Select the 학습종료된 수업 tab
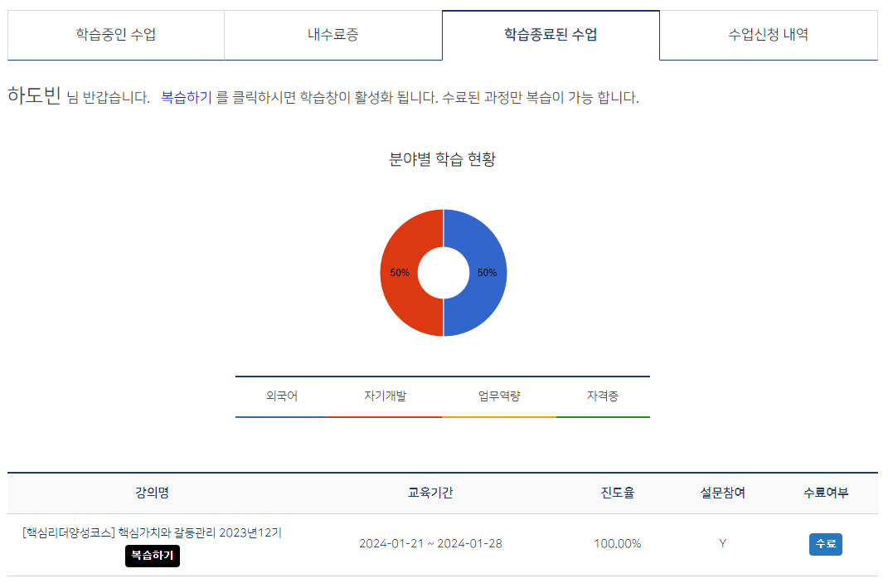This screenshot has height=588, width=888. [x=551, y=35]
